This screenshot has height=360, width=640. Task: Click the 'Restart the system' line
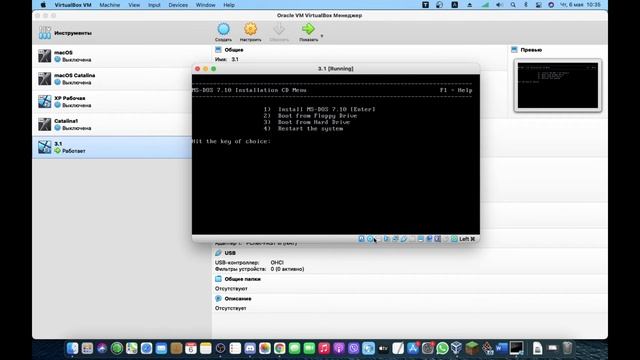pos(303,129)
